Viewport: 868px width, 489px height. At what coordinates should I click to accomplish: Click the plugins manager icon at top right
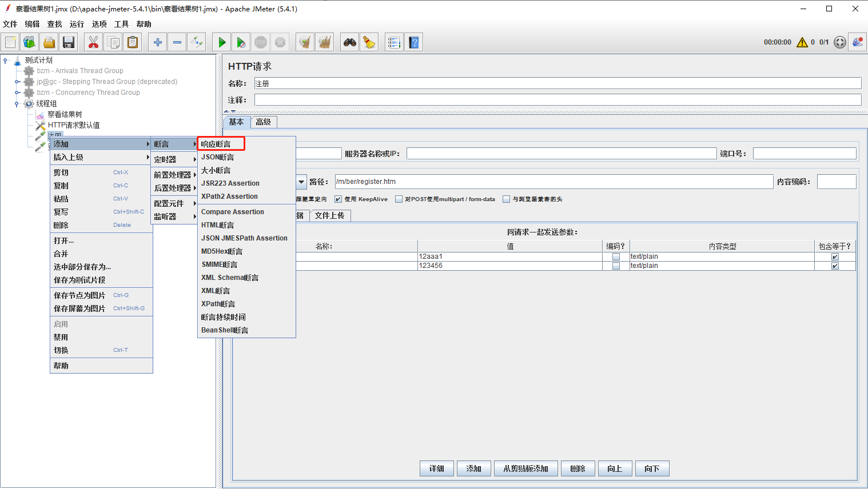pos(857,42)
